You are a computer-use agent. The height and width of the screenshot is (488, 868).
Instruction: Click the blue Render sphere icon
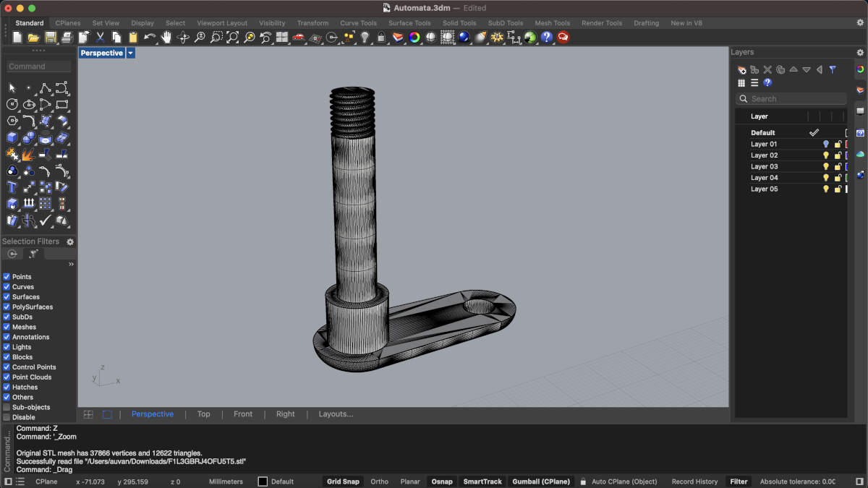coord(464,37)
